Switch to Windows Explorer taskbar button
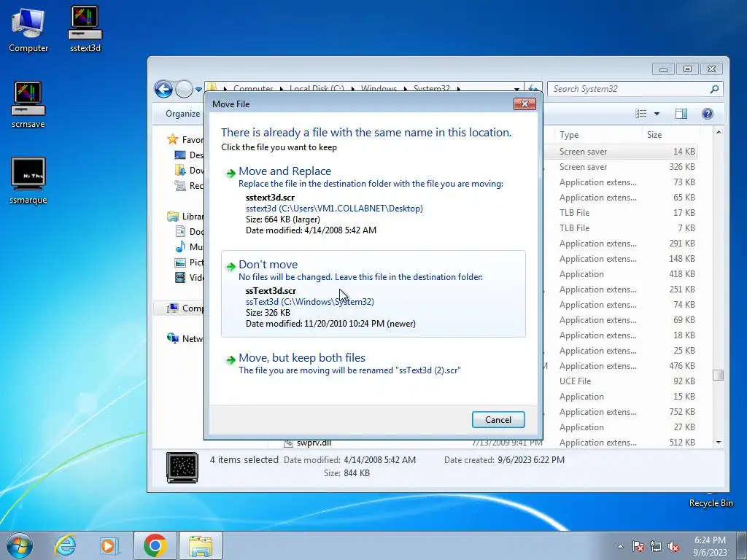 pos(201,545)
